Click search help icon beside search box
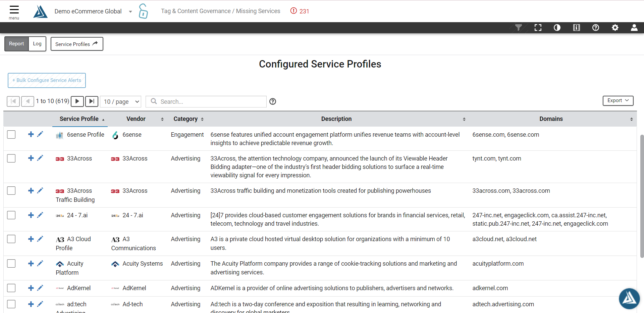The width and height of the screenshot is (644, 313). [x=273, y=101]
